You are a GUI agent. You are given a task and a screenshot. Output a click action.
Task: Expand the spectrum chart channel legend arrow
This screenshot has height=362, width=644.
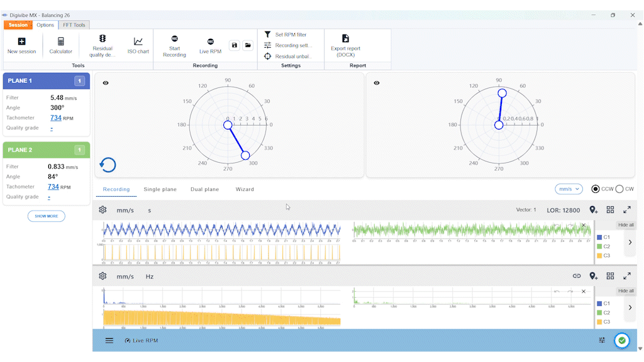[630, 308]
